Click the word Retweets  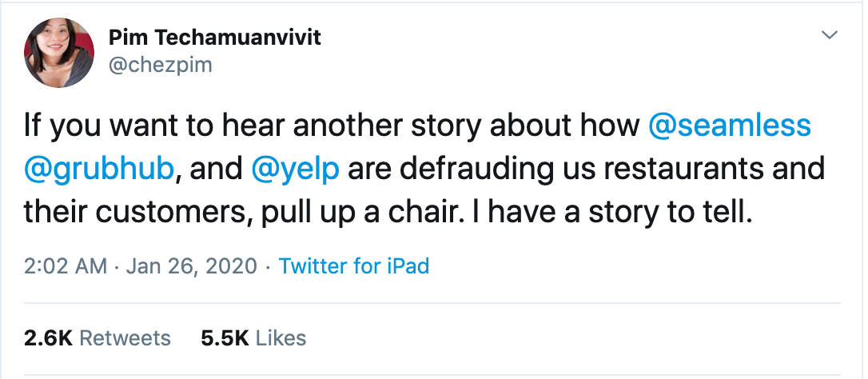pyautogui.click(x=125, y=338)
